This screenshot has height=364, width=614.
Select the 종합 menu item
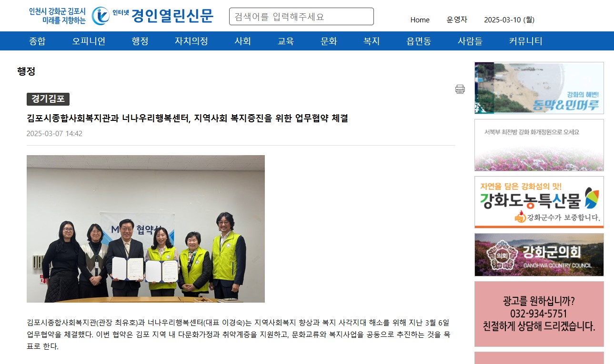[37, 41]
